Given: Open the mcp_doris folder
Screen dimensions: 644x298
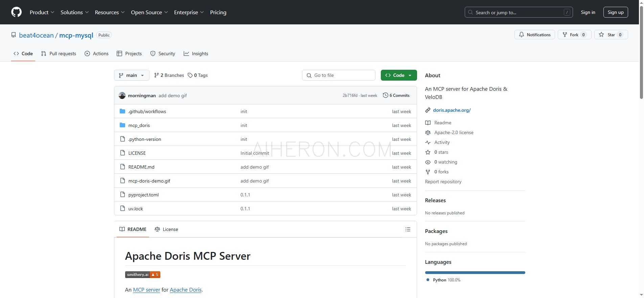Looking at the screenshot, I should 139,125.
